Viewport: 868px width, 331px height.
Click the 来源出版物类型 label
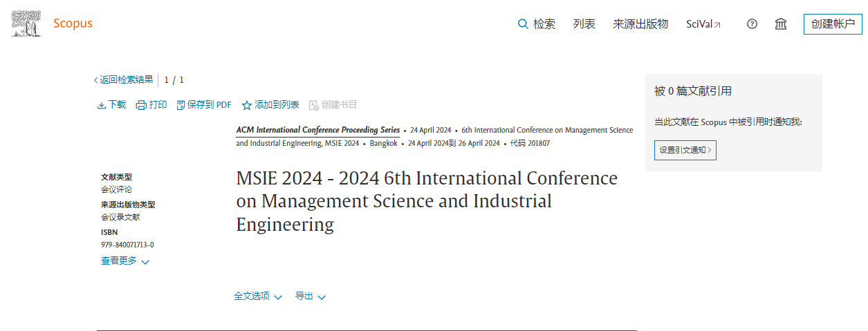click(128, 205)
